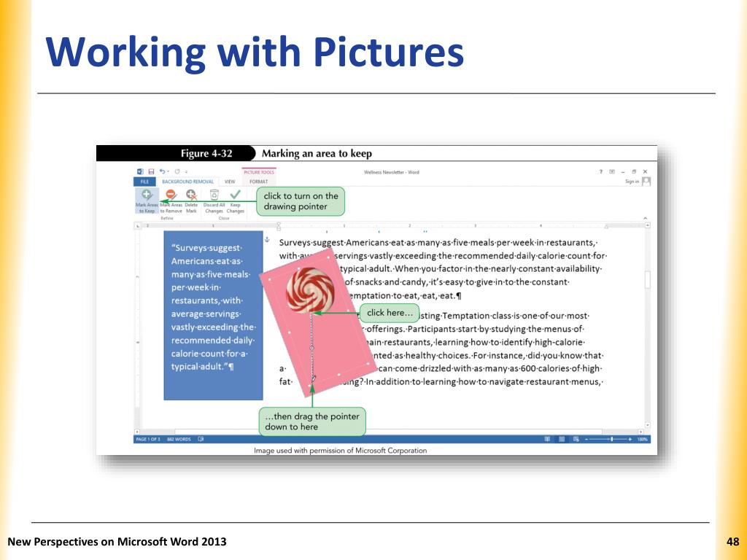
Task: Choose the Delete Mark tool
Action: pyautogui.click(x=191, y=201)
